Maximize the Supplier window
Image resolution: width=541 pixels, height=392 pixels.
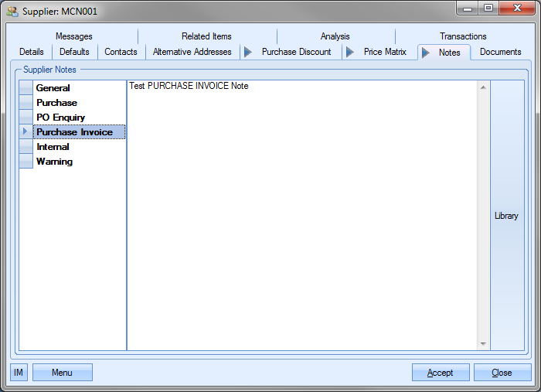(488, 9)
